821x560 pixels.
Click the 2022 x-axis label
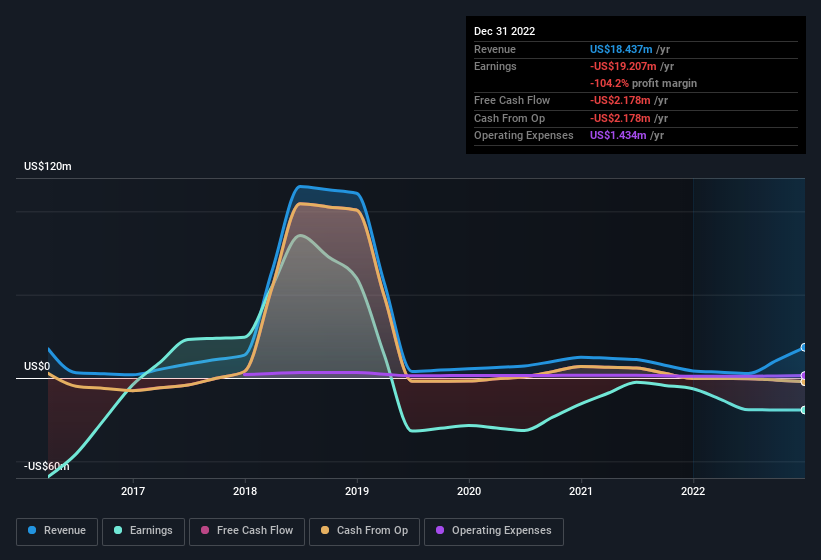point(693,491)
